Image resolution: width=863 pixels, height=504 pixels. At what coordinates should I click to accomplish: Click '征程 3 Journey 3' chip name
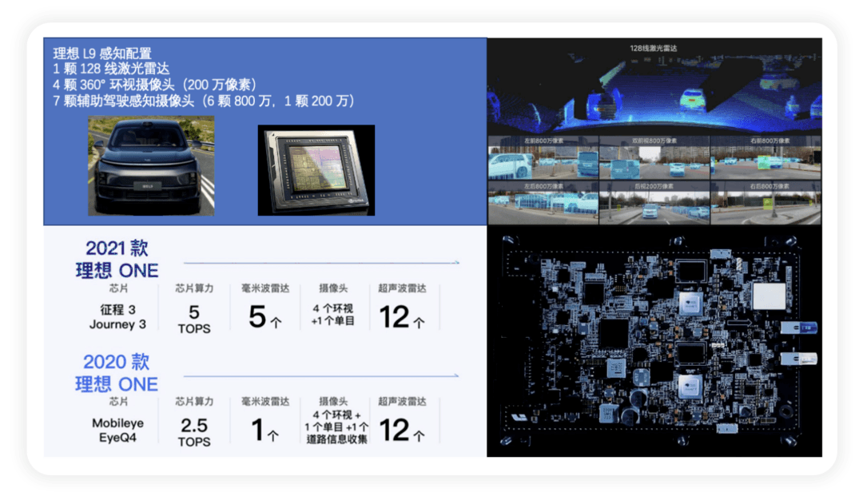tap(117, 317)
